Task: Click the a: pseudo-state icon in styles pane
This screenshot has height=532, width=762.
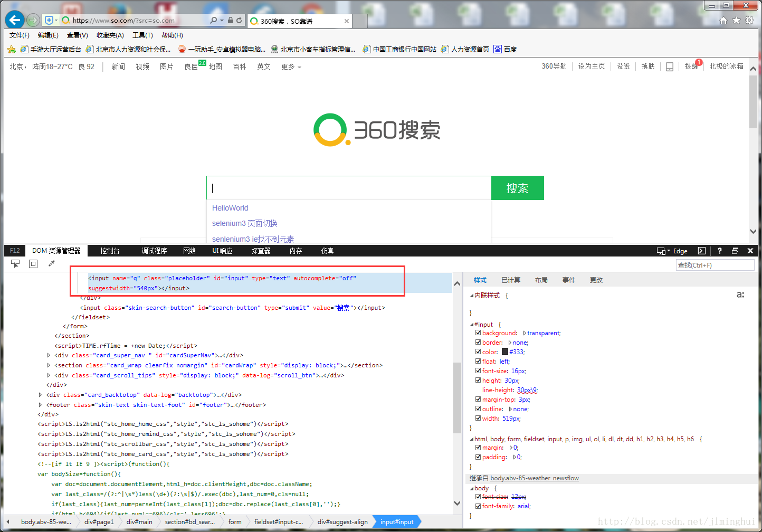Action: [x=740, y=295]
